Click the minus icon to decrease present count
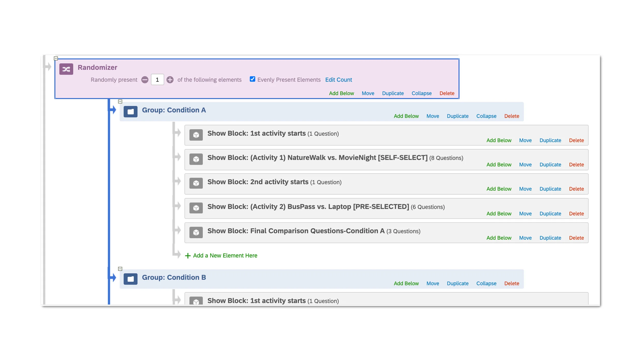644x357 pixels. coord(145,80)
